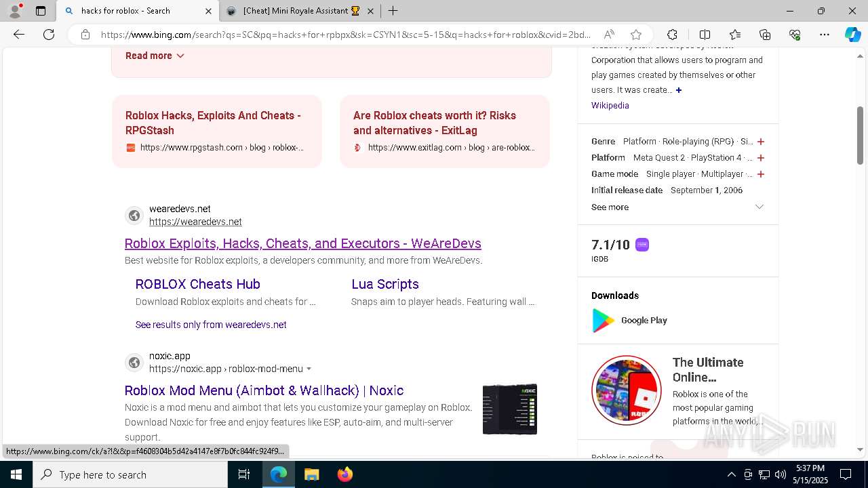The image size is (868, 488).
Task: Activate the Read aloud icon in address bar
Action: click(x=609, y=35)
